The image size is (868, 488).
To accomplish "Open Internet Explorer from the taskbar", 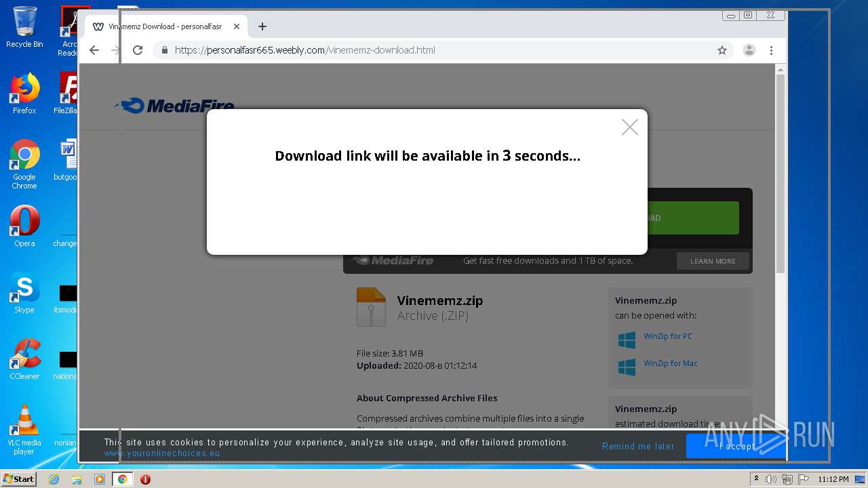I will click(x=54, y=479).
